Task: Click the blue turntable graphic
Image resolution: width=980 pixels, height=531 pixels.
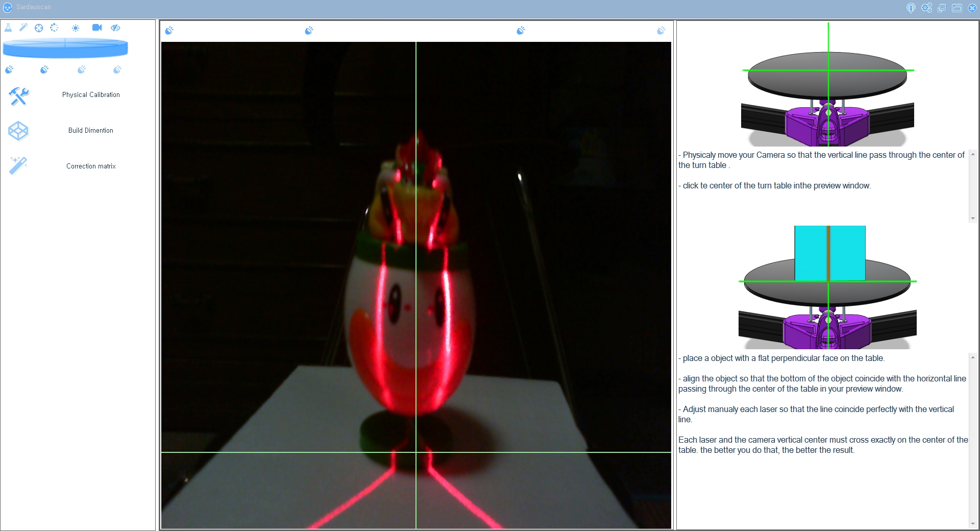Action: pyautogui.click(x=65, y=48)
